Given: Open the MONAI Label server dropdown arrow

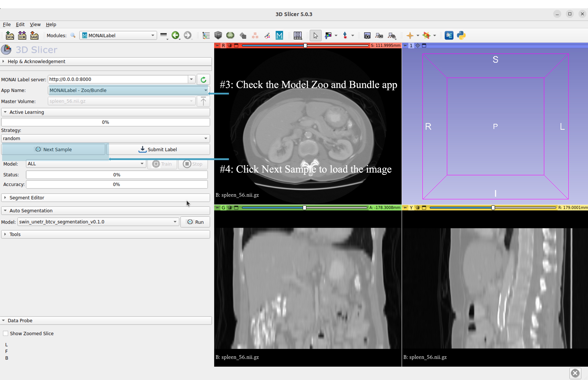Looking at the screenshot, I should (192, 79).
